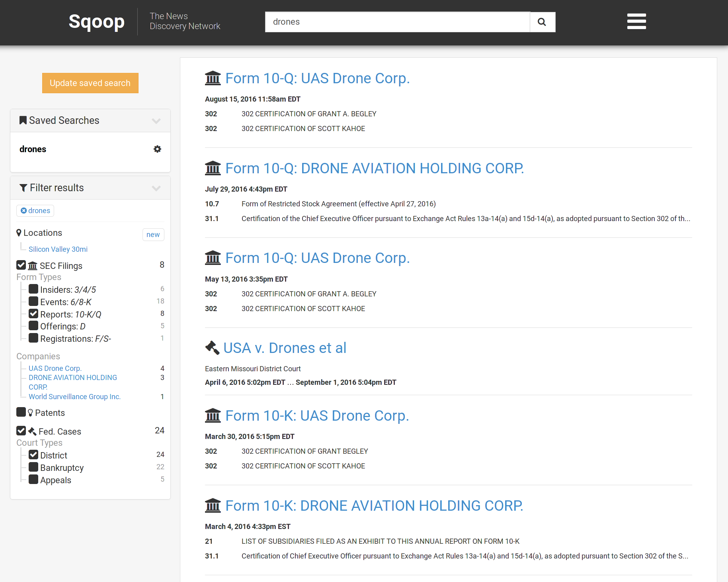This screenshot has height=582, width=728.
Task: Enable the Insiders: 3/4/5 checkbox
Action: [x=33, y=289]
